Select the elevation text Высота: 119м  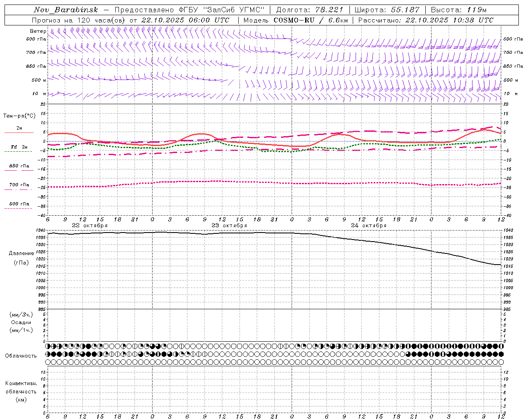(459, 10)
